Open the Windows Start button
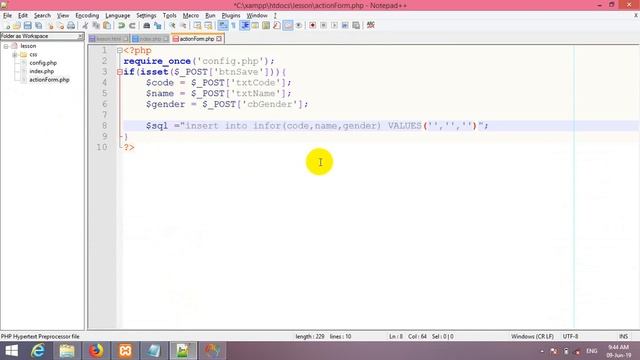Screen dimensions: 640x360 11,351
